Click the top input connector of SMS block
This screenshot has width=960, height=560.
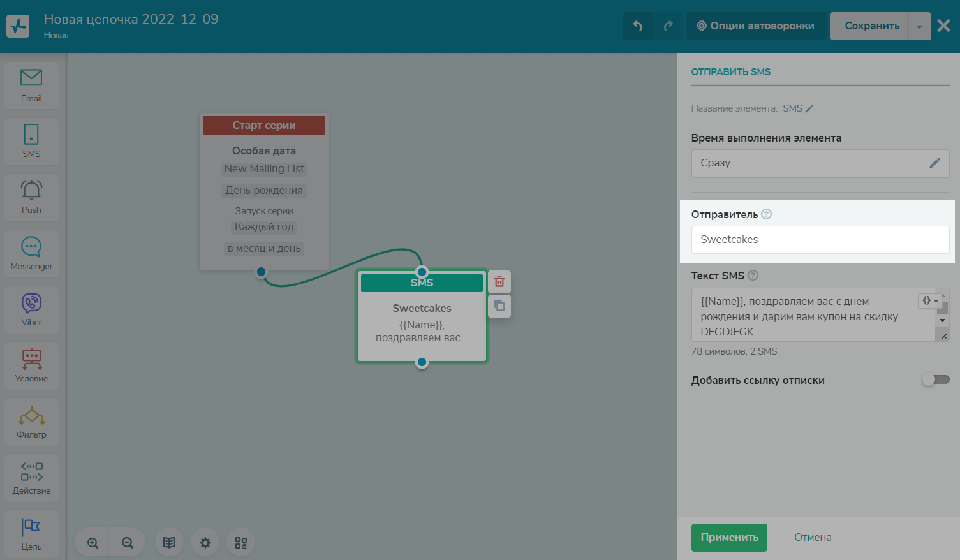(x=422, y=272)
